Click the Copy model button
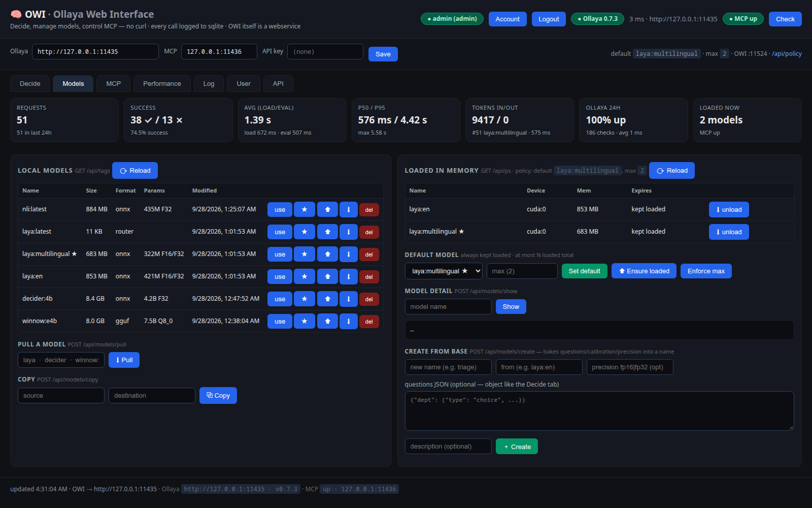 [x=218, y=395]
